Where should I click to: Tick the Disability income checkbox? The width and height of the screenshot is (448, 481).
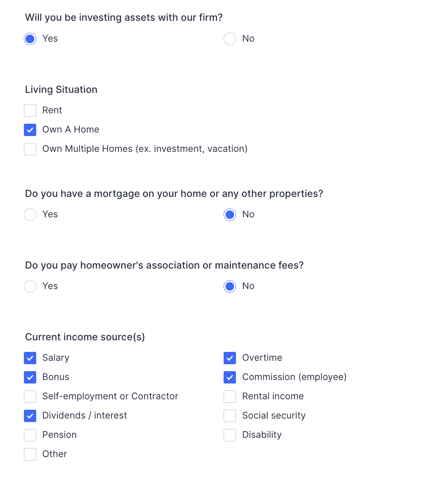click(x=230, y=435)
